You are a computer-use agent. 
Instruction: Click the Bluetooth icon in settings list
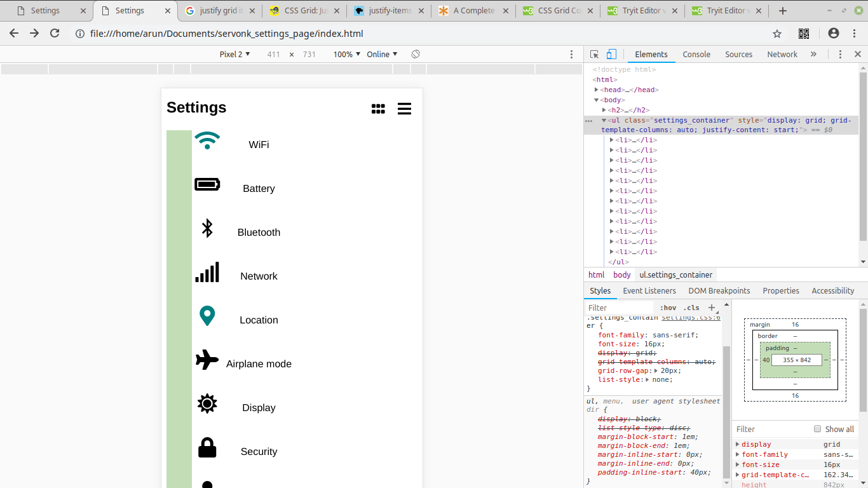click(207, 228)
